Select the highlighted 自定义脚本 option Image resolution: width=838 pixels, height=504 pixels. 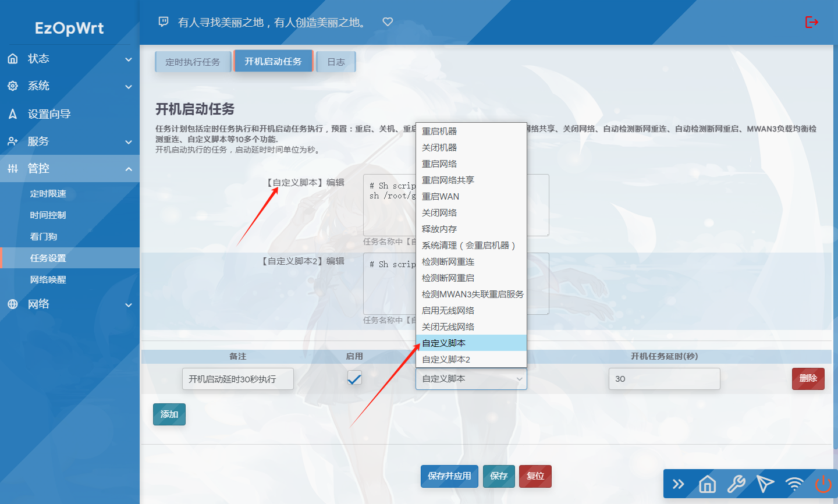click(471, 343)
